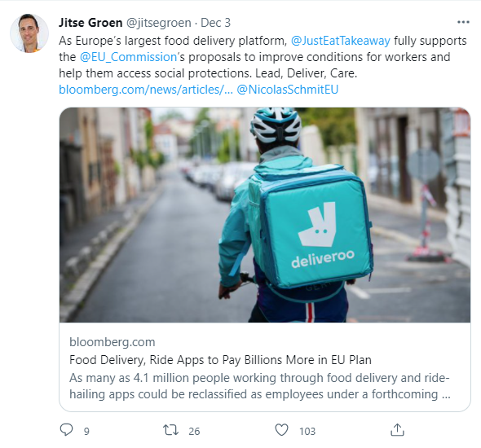Screen dimensions: 481x448
Task: Open the @NicolasSchmitEU mention
Action: pos(288,90)
